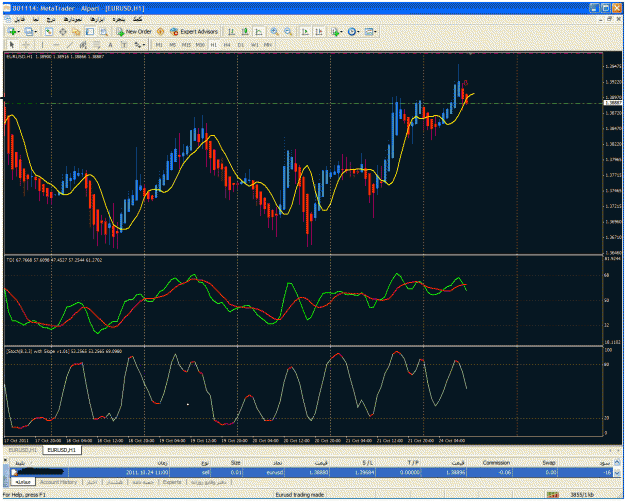Select the Cursor arrow tool
Screen dimensions: 625x501
(x=12, y=45)
